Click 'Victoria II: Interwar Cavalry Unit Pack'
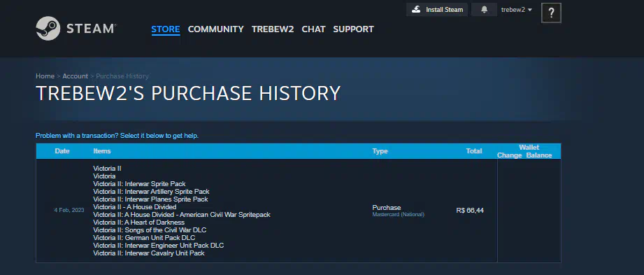The width and height of the screenshot is (644, 275). coord(149,253)
